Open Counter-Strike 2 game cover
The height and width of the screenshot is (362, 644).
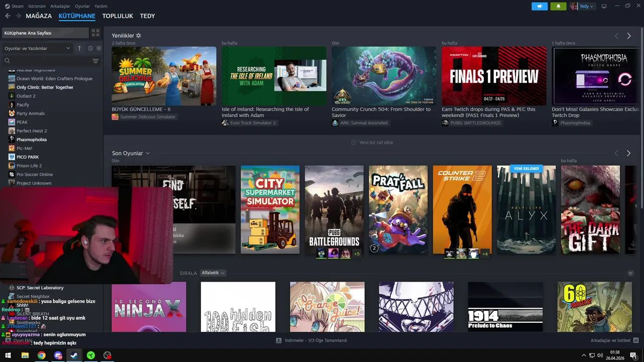click(x=462, y=210)
